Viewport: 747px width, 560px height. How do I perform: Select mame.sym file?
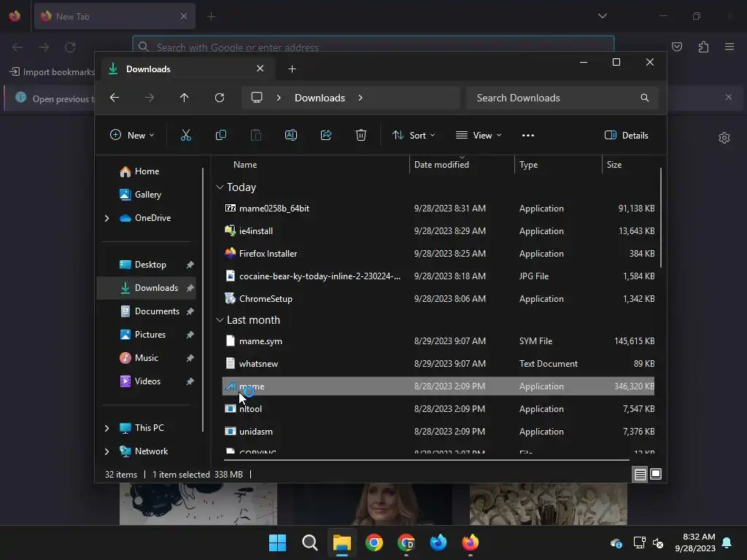pyautogui.click(x=438, y=341)
